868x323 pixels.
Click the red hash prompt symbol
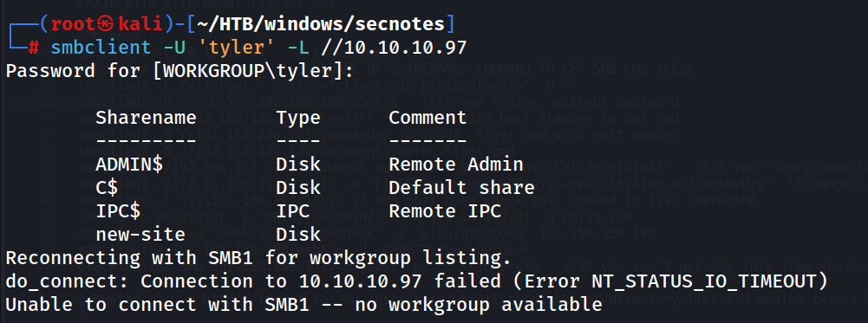[x=33, y=48]
